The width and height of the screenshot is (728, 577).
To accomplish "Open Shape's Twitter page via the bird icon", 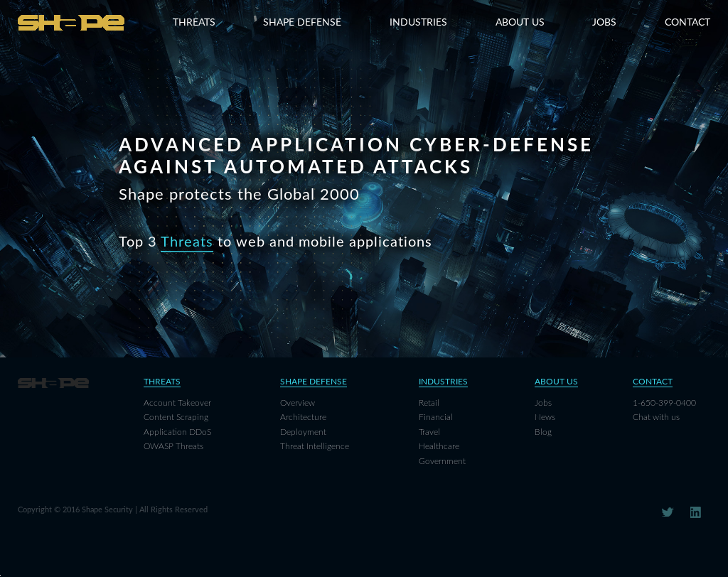I will (667, 512).
